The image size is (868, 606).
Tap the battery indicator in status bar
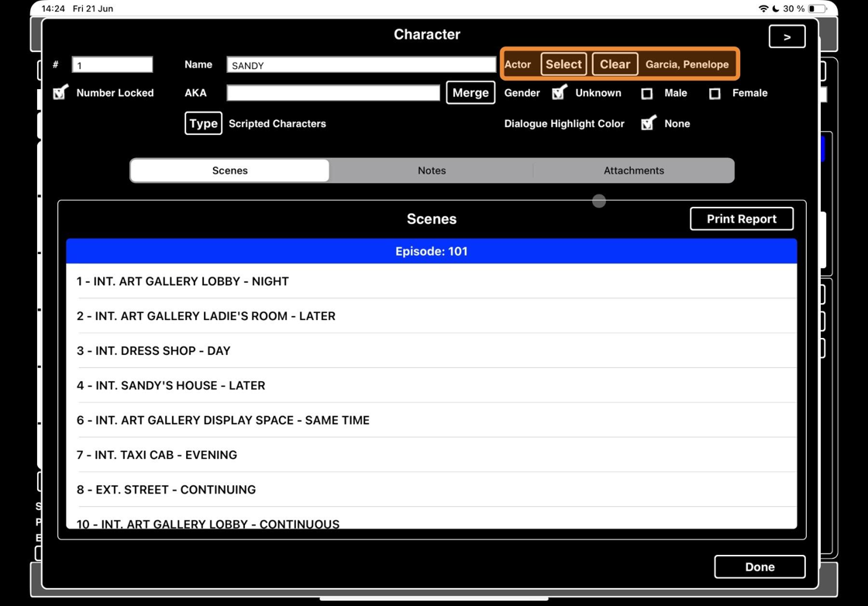(817, 9)
